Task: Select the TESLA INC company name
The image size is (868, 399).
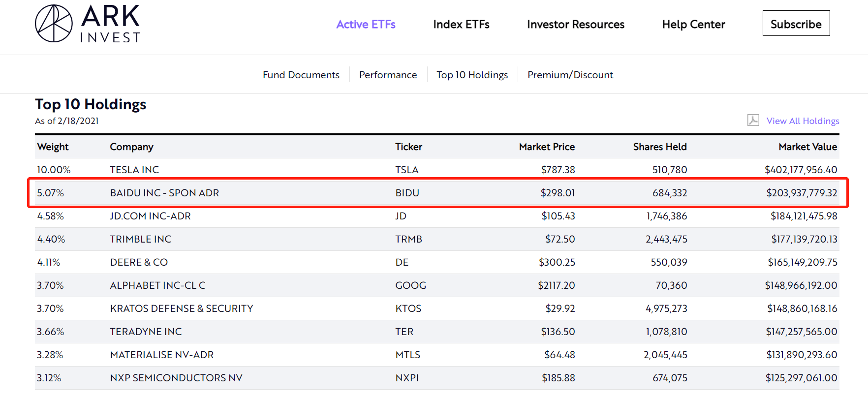Action: 134,170
